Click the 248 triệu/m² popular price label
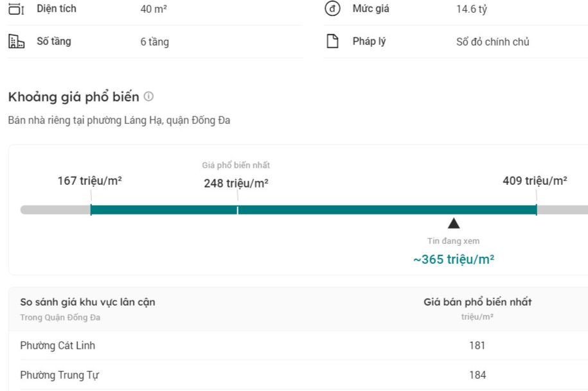588x391 pixels. tap(236, 184)
